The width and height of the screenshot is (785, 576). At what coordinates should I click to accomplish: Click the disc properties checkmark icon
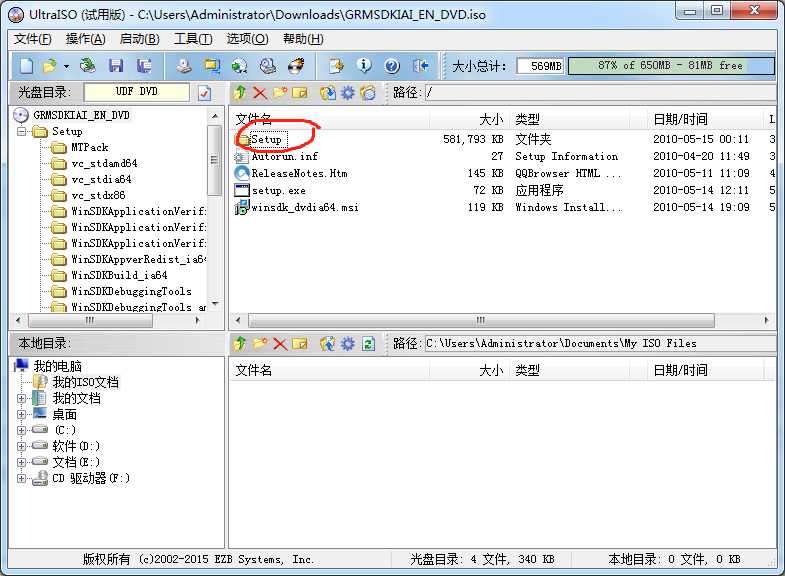tap(204, 93)
